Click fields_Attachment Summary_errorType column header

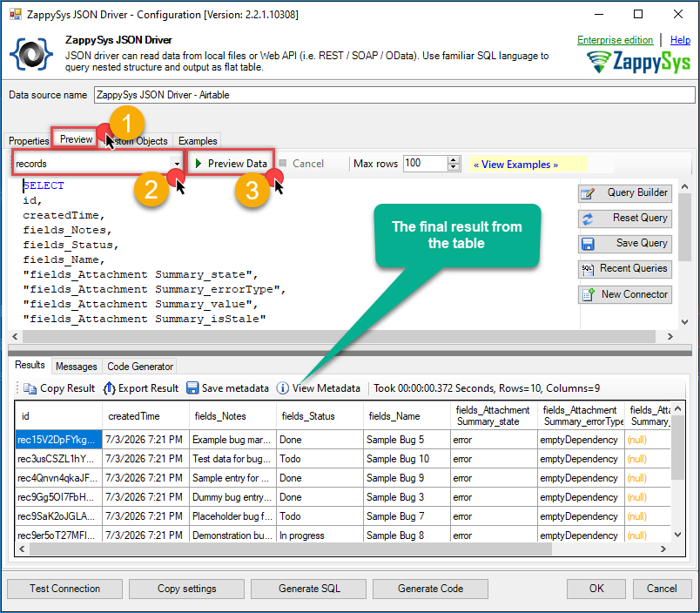point(581,416)
